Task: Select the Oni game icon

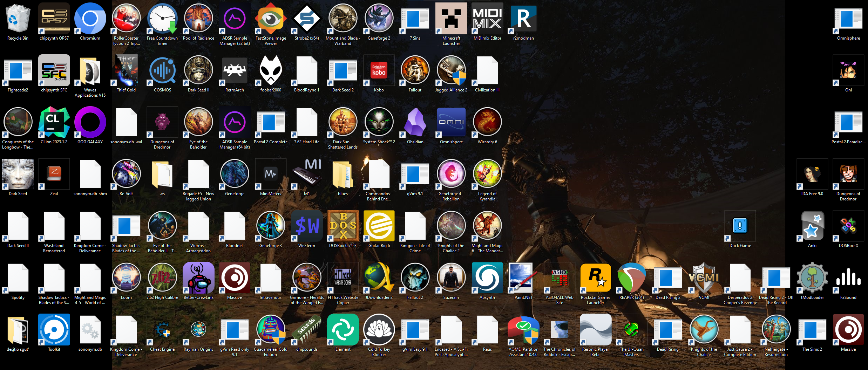Action: [x=848, y=70]
